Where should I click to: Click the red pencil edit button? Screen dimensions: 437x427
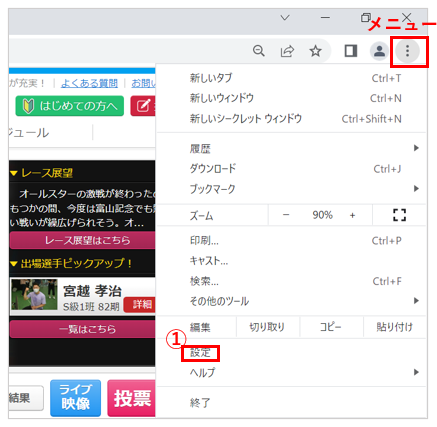tap(143, 106)
